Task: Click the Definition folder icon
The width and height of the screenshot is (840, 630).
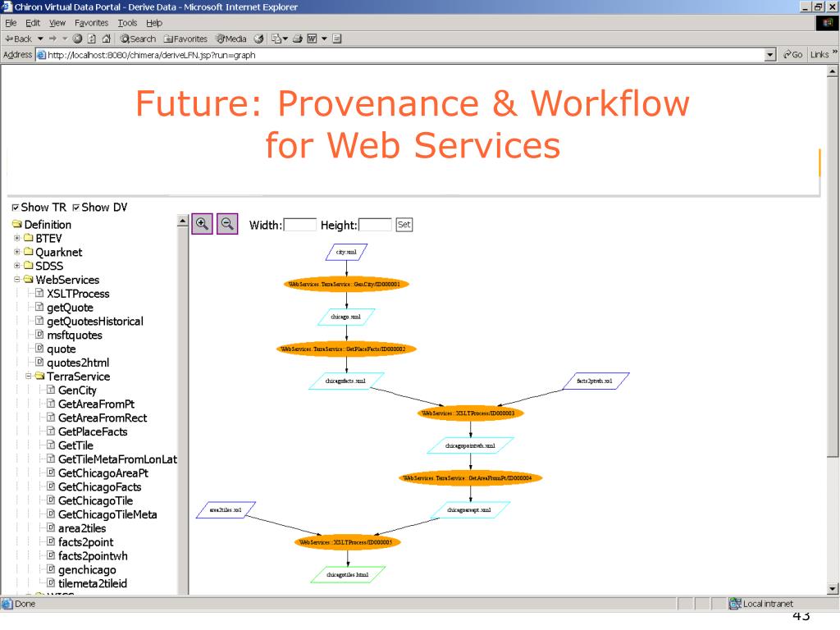Action: [16, 224]
